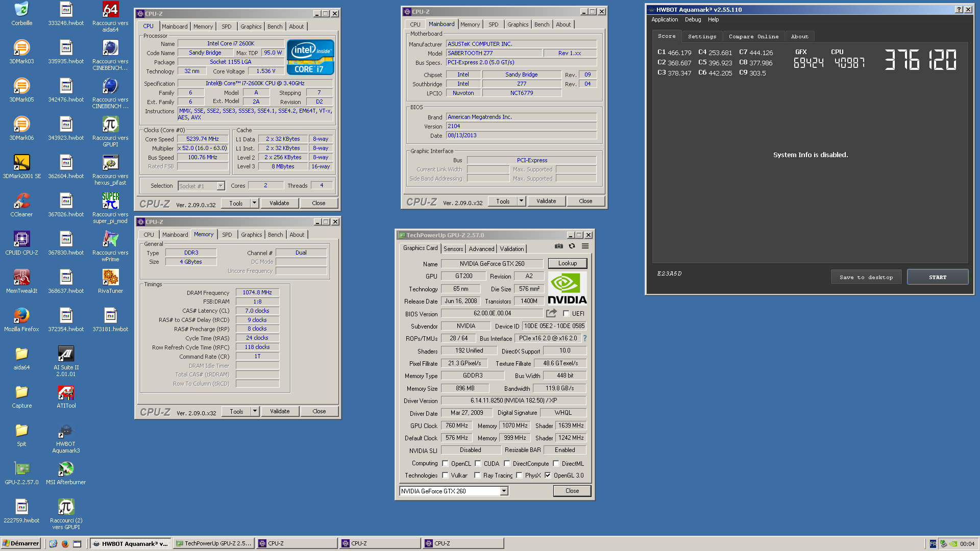
Task: Open the 3DMark06 desktop shortcut
Action: [x=21, y=129]
